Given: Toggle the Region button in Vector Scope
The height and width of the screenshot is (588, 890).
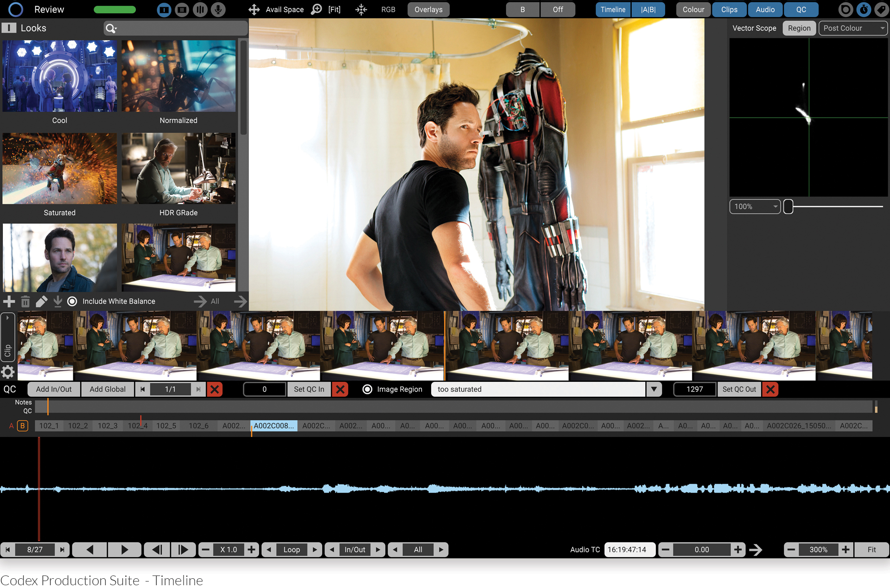Looking at the screenshot, I should click(799, 28).
